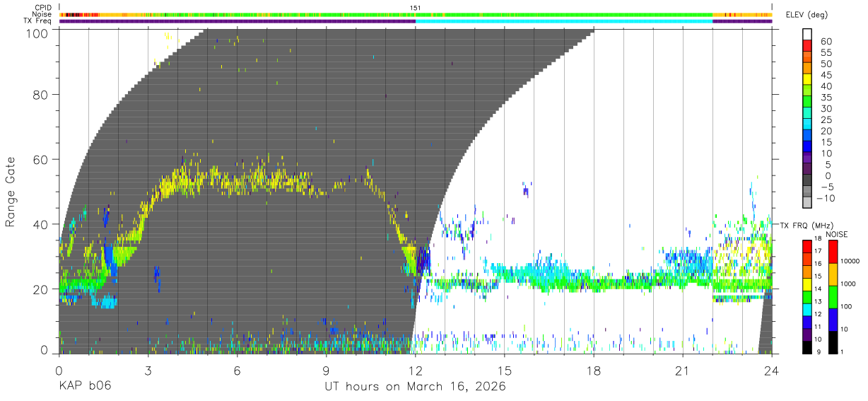
Task: Click UT hour tick label 12 on time axis
Action: 416,371
